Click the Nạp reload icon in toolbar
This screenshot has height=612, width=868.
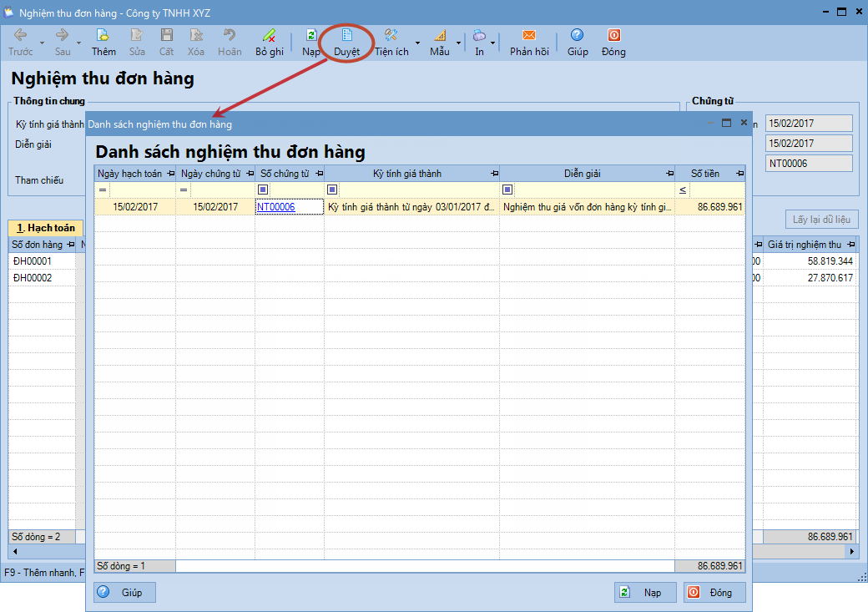311,36
